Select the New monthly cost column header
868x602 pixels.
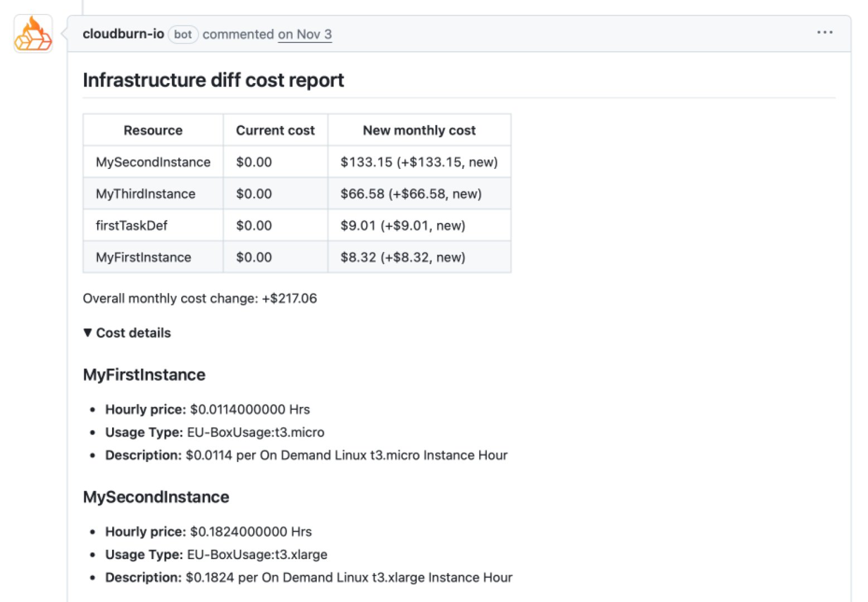(419, 130)
